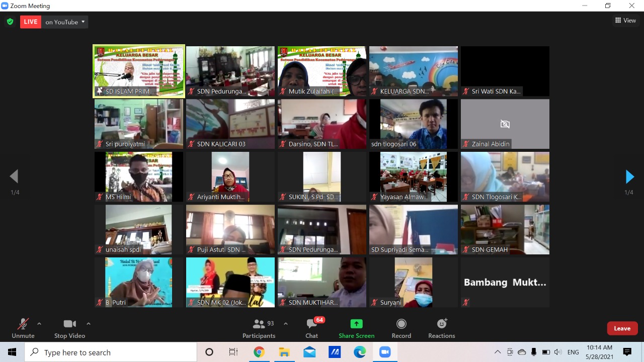Go to the previous gallery page arrow
The height and width of the screenshot is (362, 644).
(14, 176)
